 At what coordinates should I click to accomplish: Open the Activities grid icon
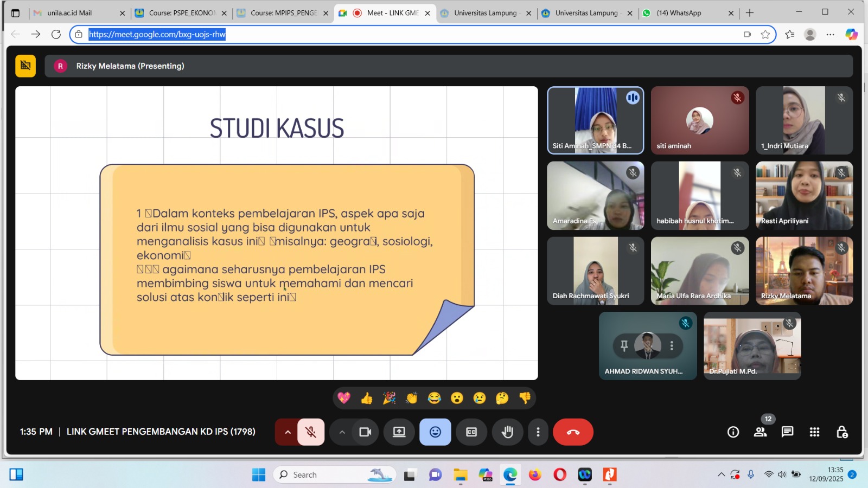pos(814,432)
